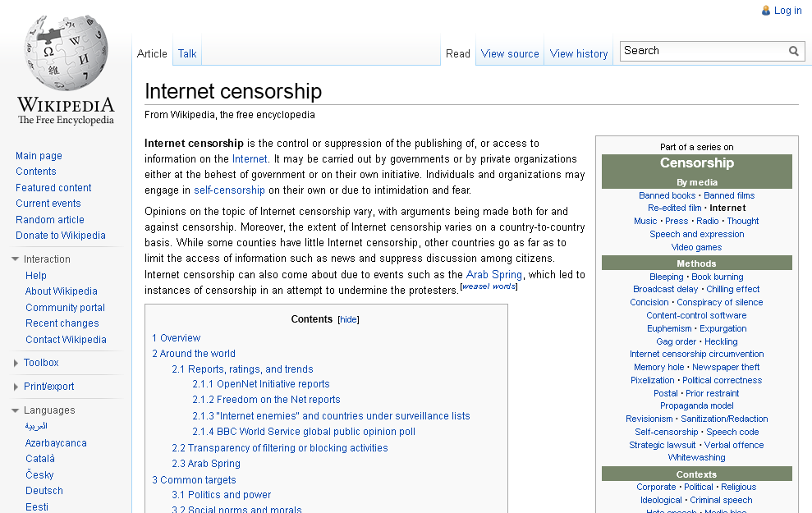The width and height of the screenshot is (812, 513).
Task: Open Criminal speech link
Action: [x=721, y=500]
